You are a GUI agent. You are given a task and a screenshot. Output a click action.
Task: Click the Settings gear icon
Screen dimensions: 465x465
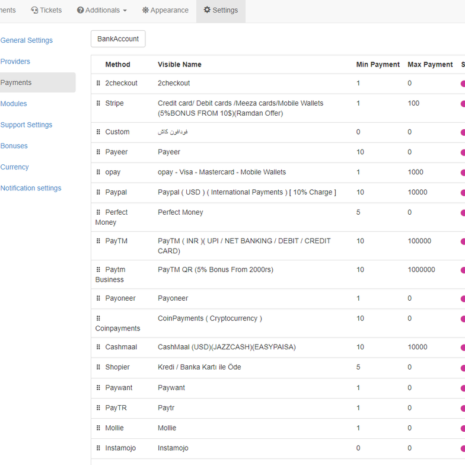[x=207, y=10]
